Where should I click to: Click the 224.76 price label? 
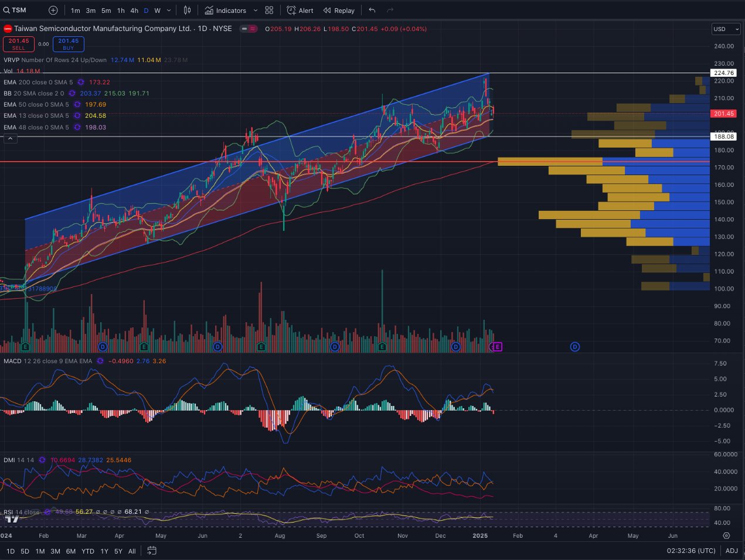pos(724,73)
